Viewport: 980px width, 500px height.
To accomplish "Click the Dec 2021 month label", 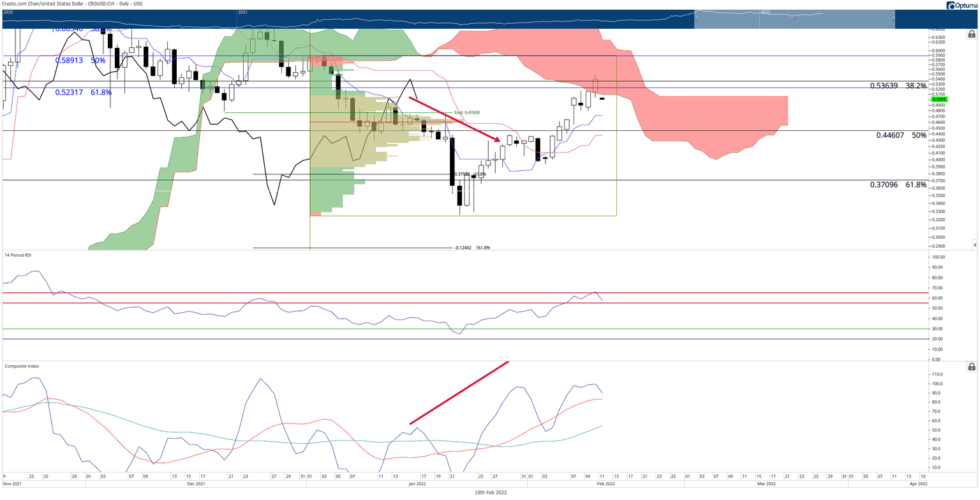I will [197, 484].
